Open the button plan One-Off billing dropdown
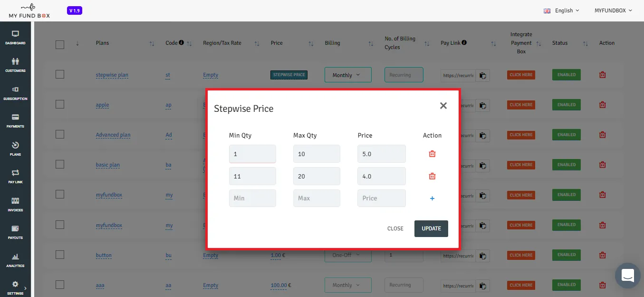 pyautogui.click(x=348, y=256)
